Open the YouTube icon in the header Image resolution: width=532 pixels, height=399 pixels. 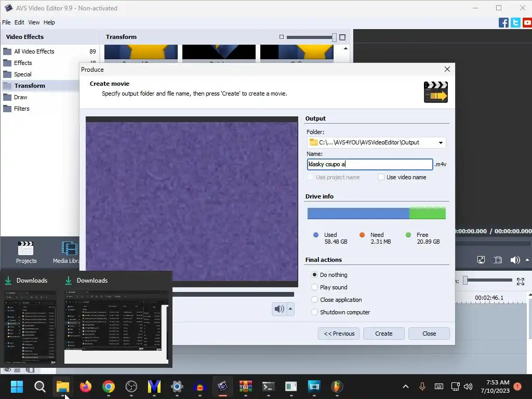pyautogui.click(x=527, y=23)
